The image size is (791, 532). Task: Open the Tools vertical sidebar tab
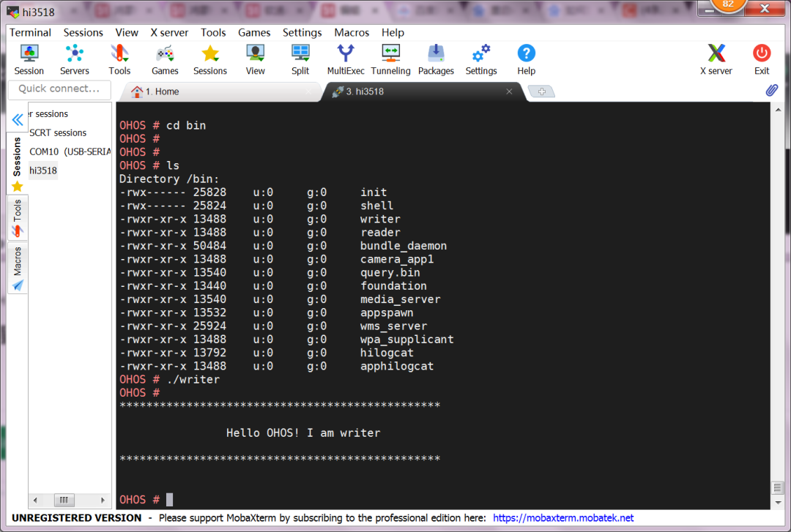tap(17, 218)
